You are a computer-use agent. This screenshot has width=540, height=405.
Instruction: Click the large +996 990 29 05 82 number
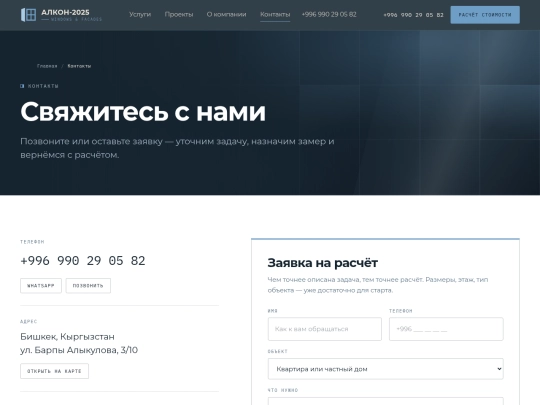83,261
